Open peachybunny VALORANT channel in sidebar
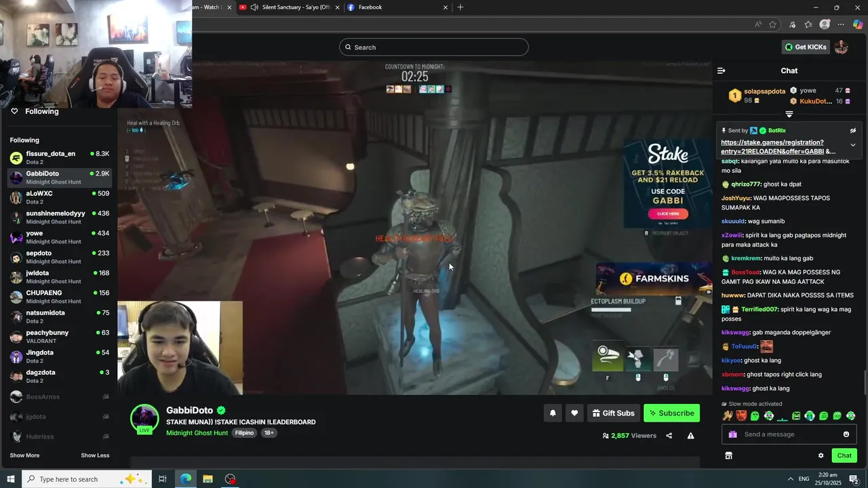The image size is (868, 488). (60, 337)
